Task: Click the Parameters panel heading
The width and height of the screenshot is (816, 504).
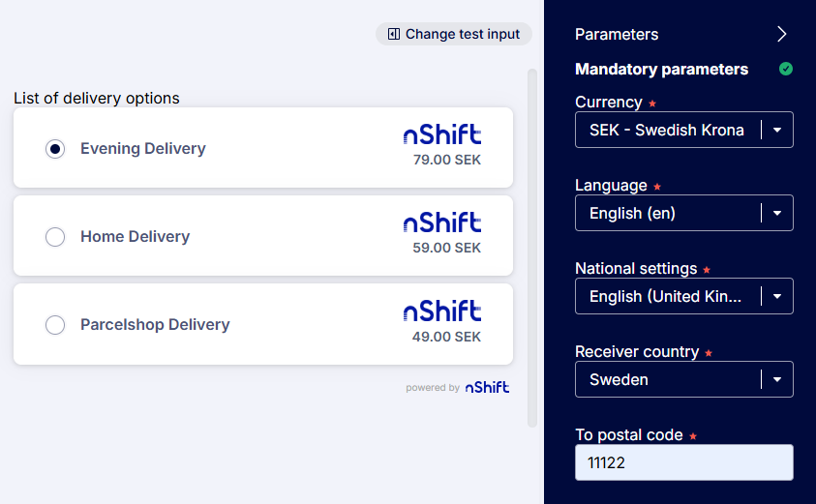Action: (x=617, y=34)
